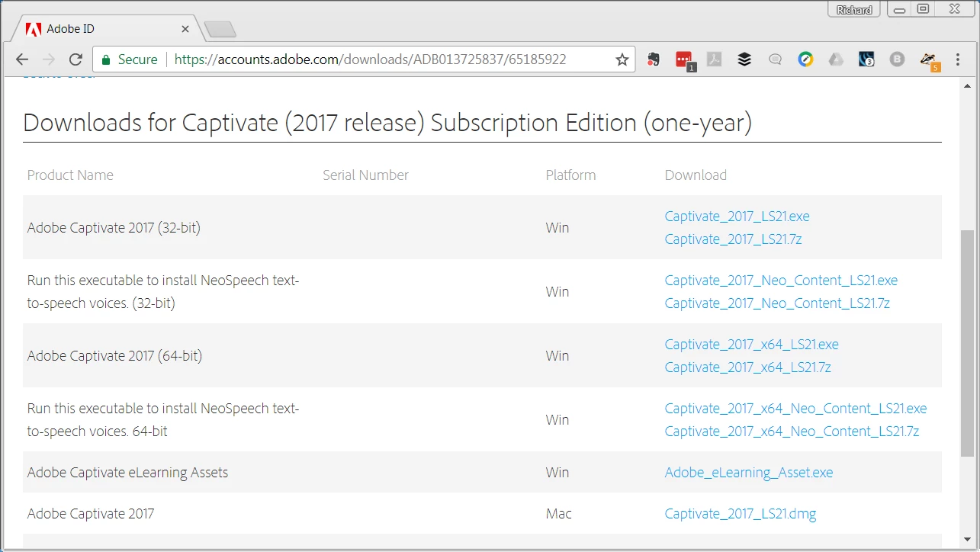
Task: Download Captivate_2017_x64_Neo_Content_LS21.7z
Action: [x=792, y=432]
